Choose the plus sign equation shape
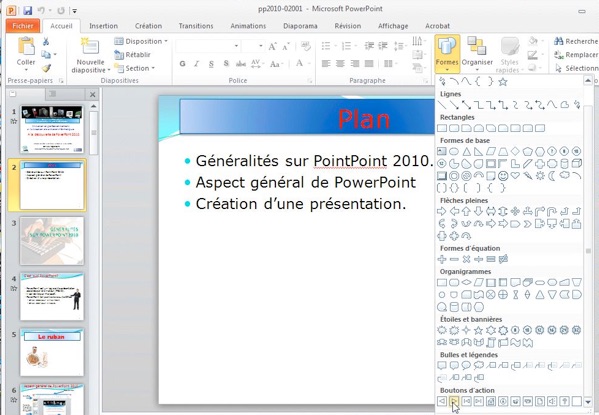Screen dimensions: 599x415 tap(442, 259)
